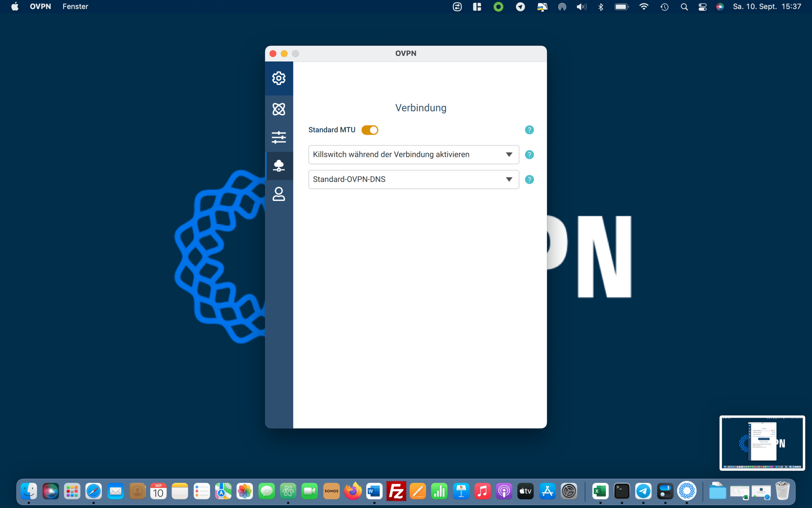Open System Preferences from the dock
812x508 pixels.
[569, 491]
